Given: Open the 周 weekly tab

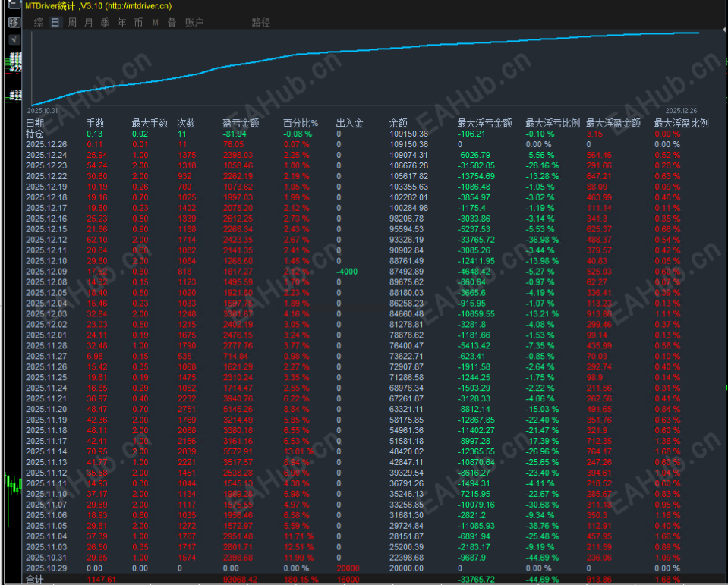Looking at the screenshot, I should pos(72,22).
